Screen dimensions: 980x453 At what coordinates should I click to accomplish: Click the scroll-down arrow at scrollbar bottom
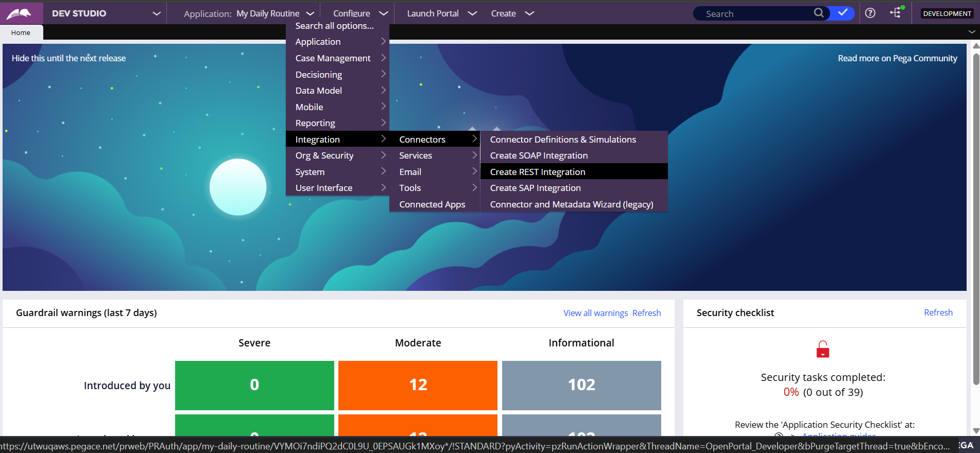click(975, 431)
